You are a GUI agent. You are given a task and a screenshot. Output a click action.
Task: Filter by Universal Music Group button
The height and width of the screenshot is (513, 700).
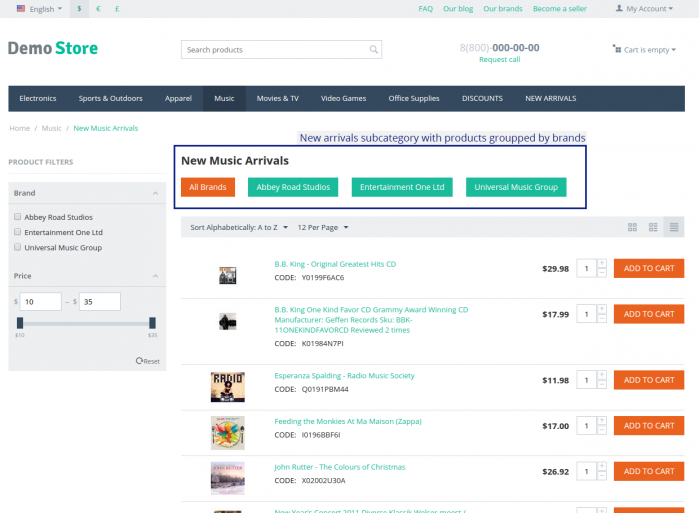click(516, 187)
